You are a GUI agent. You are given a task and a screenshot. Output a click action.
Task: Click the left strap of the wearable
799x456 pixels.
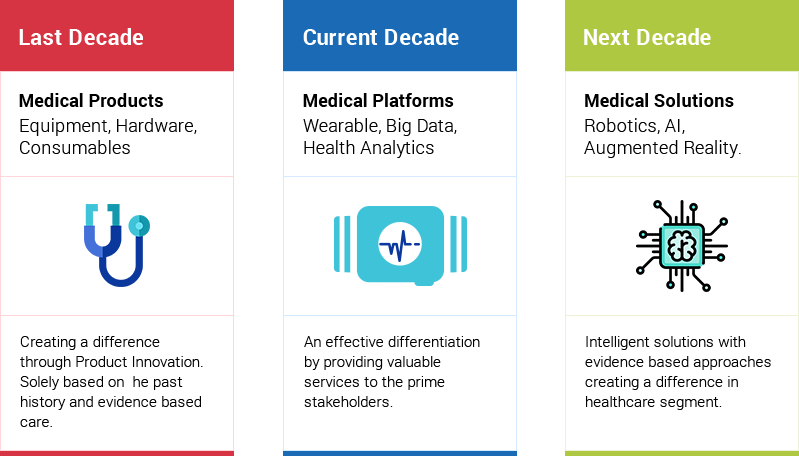coord(342,244)
